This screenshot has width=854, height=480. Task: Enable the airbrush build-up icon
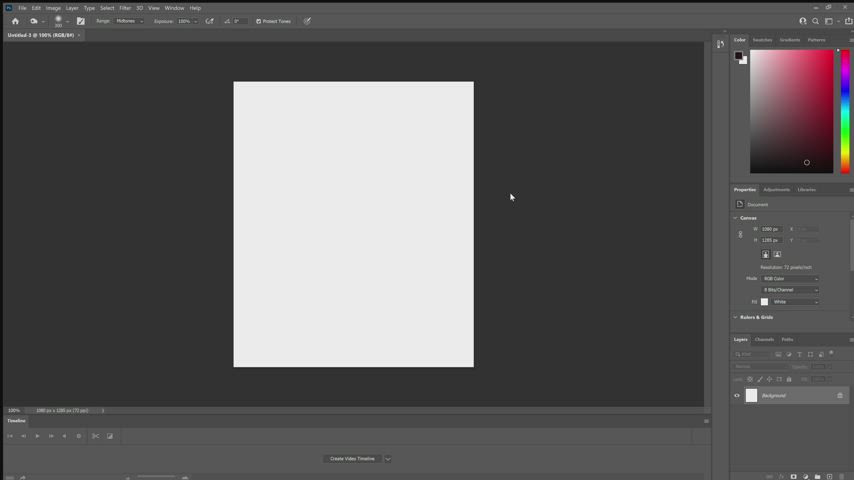[x=209, y=21]
